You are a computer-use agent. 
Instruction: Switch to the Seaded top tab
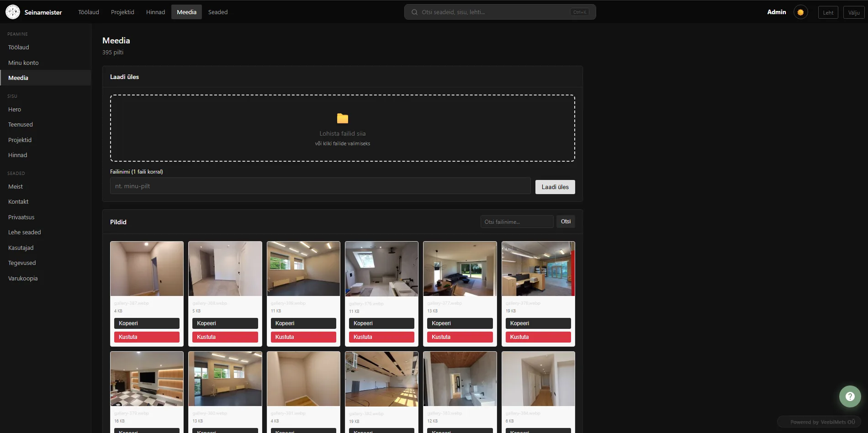pos(217,12)
